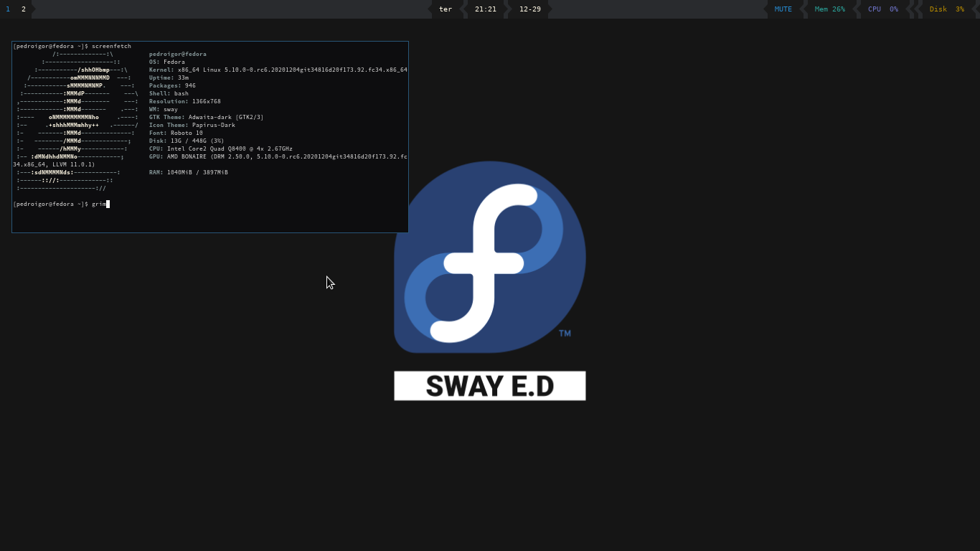
Task: Click the GTK Theme Adwaita-dark line
Action: (206, 118)
